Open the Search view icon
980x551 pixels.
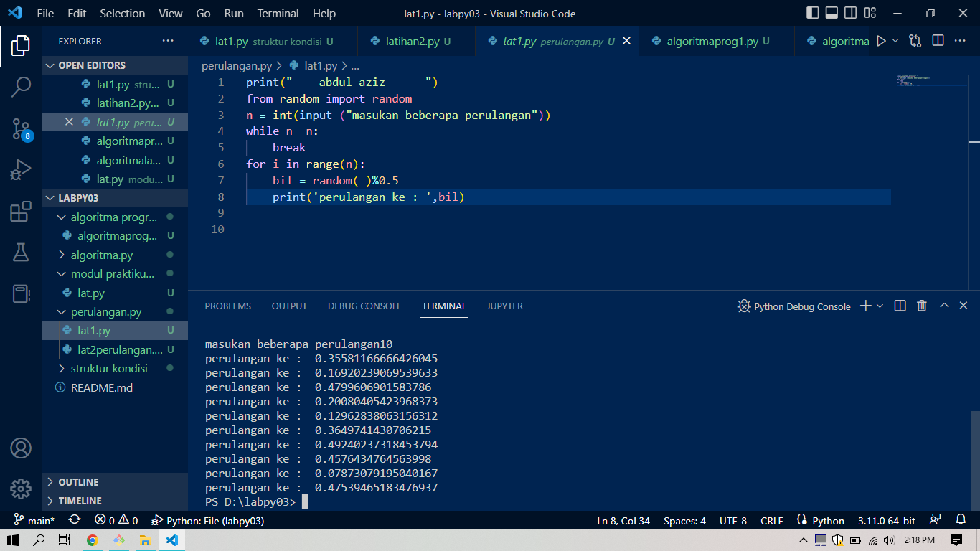tap(21, 88)
